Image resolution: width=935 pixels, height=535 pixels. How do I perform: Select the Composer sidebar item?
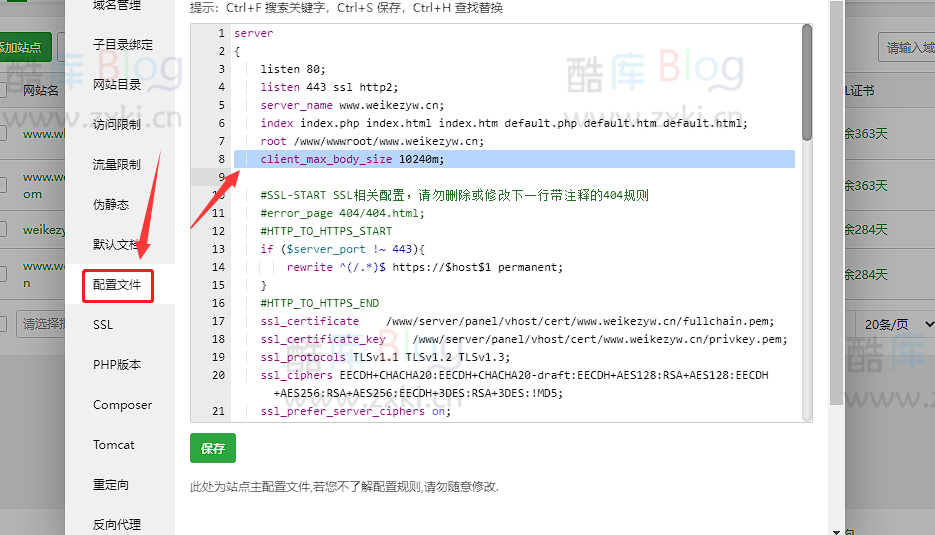click(x=122, y=405)
